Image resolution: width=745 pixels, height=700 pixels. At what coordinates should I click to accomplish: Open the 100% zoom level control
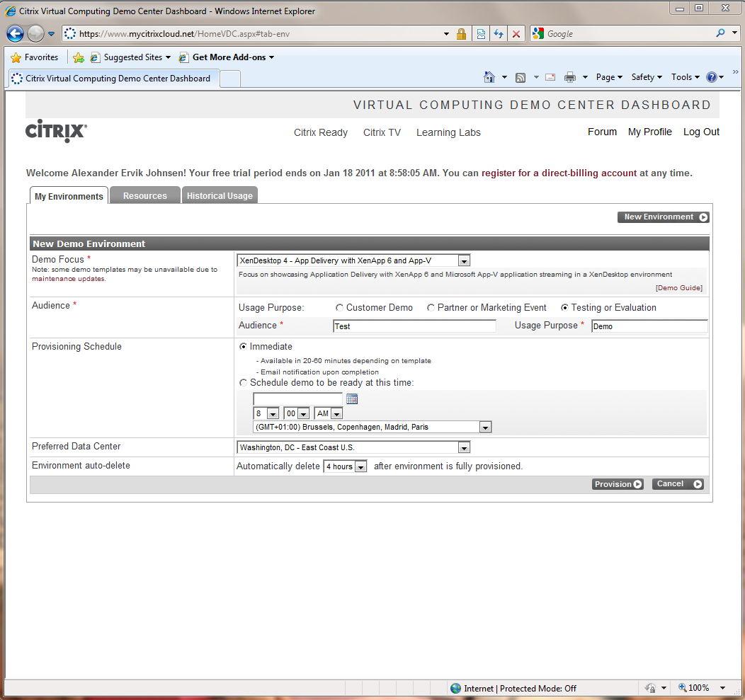701,688
